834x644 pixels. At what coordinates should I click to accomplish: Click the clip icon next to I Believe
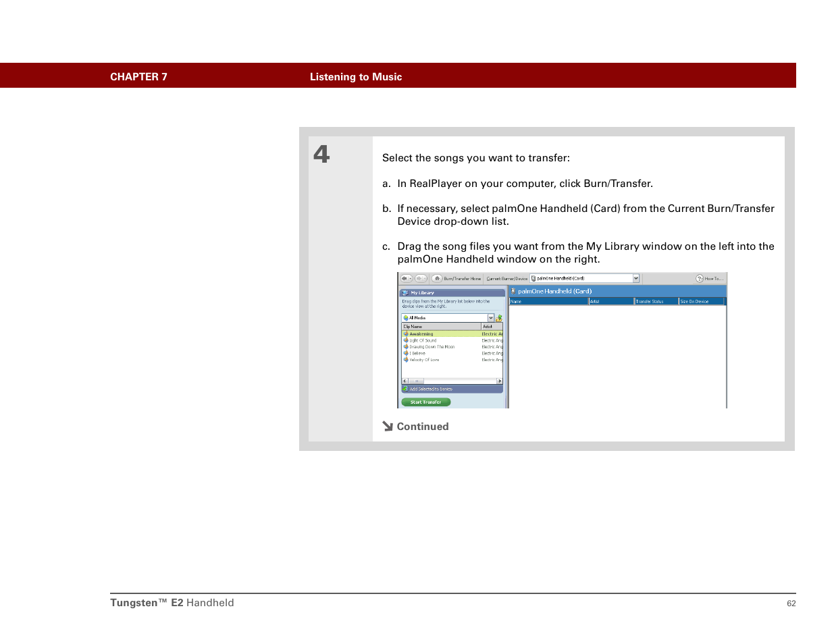pos(406,353)
